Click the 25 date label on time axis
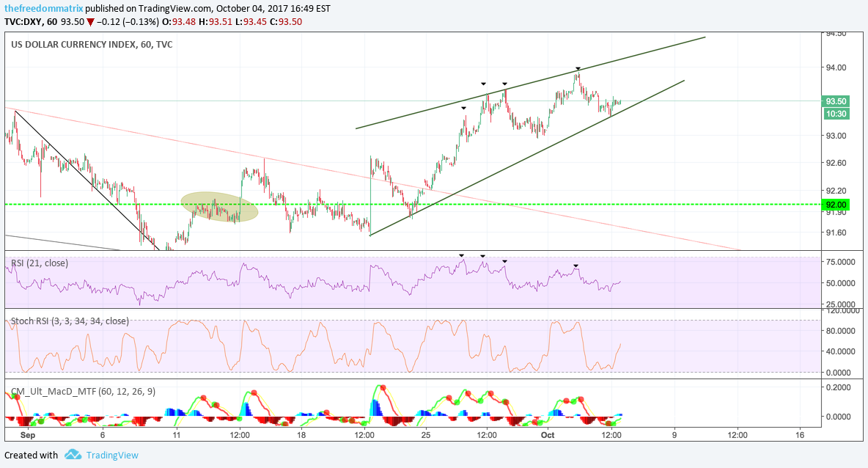 426,435
